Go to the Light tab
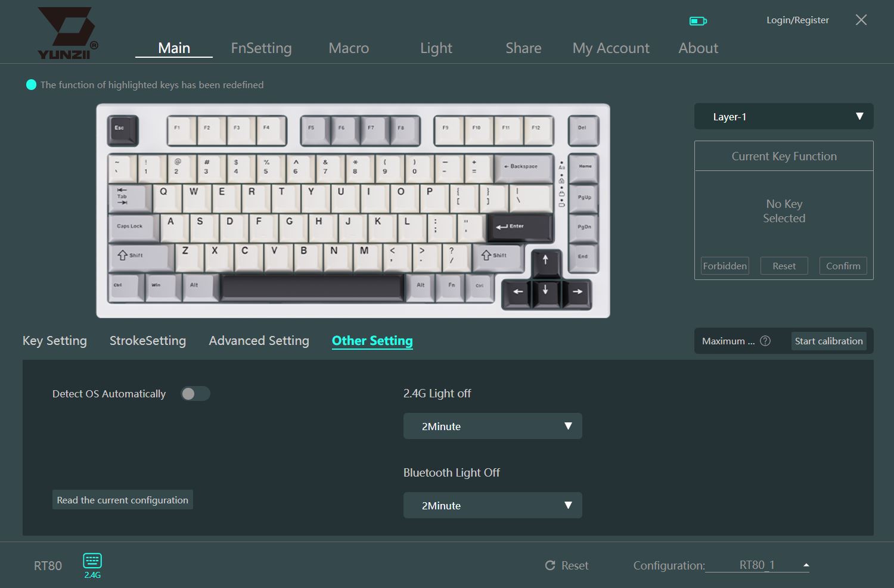Screen dimensions: 894x588 [x=436, y=48]
